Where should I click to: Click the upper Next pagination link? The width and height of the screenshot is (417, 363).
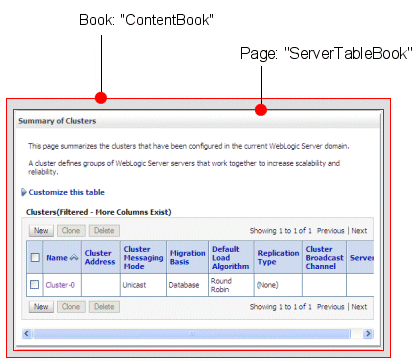359,231
